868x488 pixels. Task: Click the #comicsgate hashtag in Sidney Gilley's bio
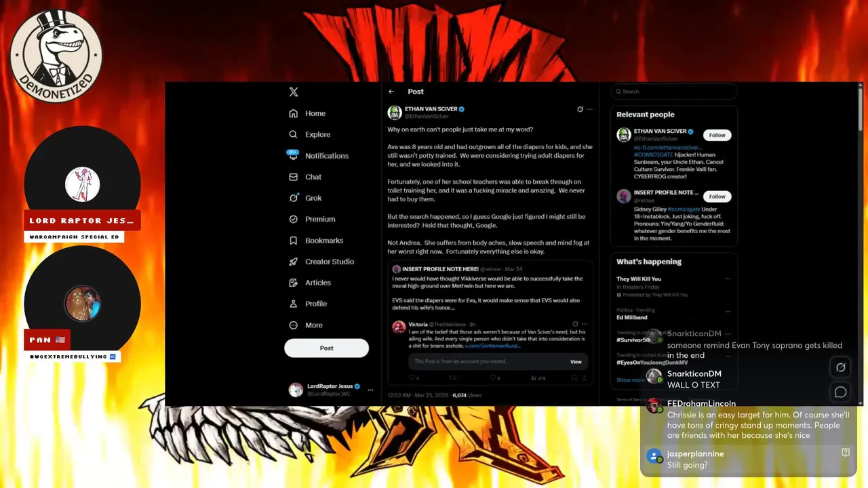coord(684,209)
